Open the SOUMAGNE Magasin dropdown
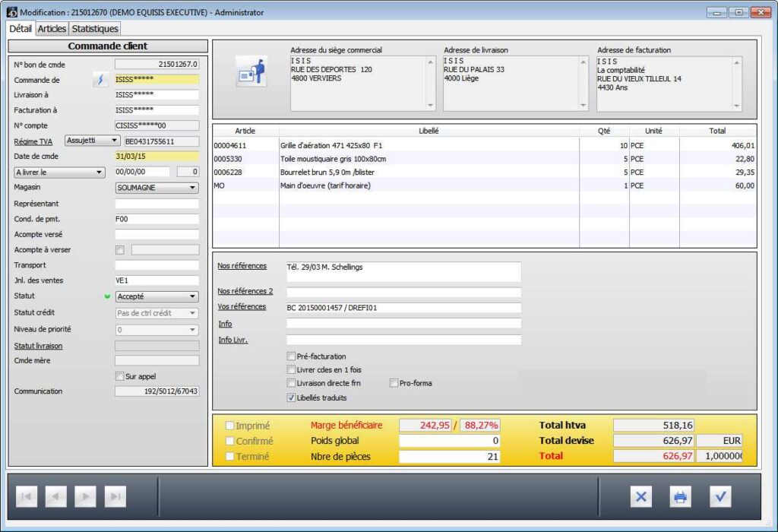Screen dimensions: 778x532 [x=157, y=188]
